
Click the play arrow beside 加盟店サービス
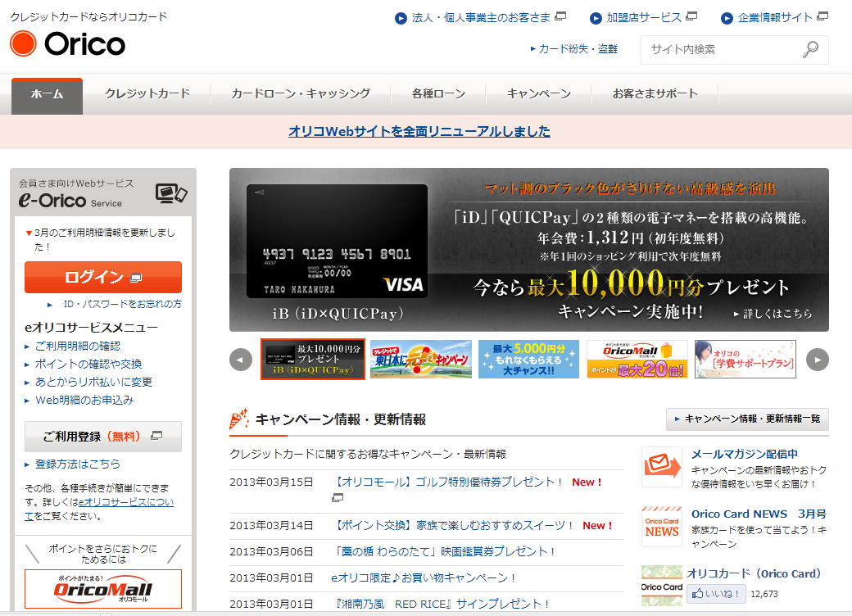click(596, 19)
